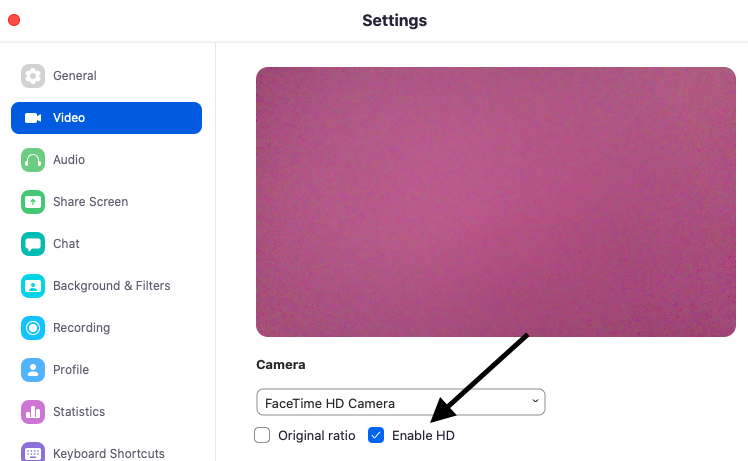Close the Settings window
The width and height of the screenshot is (748, 461).
click(14, 20)
